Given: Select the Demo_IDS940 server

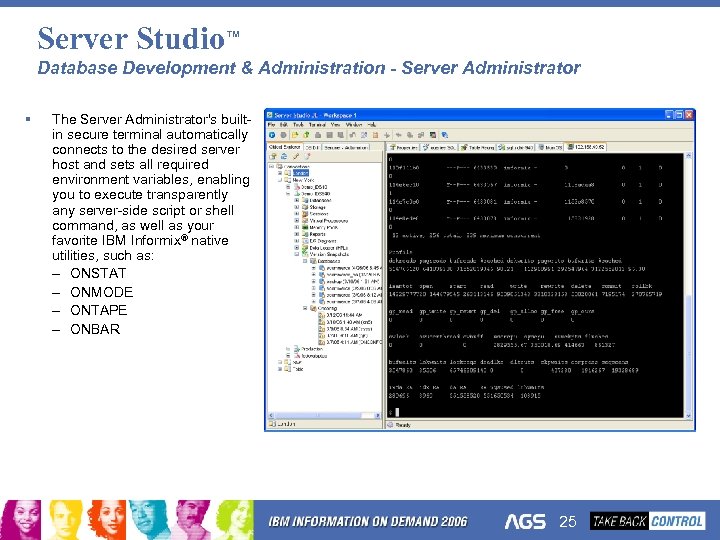Looking at the screenshot, I should pos(315,194).
